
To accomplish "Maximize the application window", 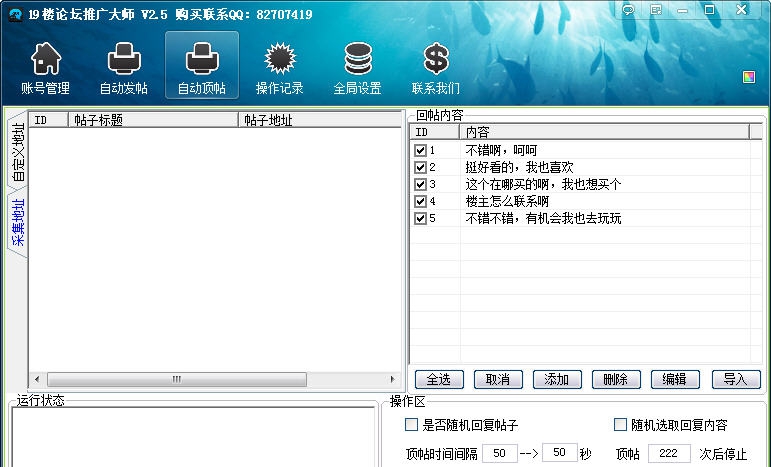I will [709, 10].
